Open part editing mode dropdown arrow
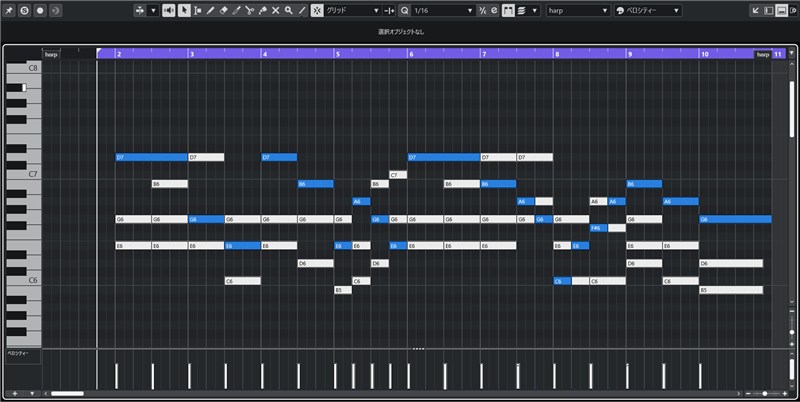800x402 pixels. click(x=535, y=10)
